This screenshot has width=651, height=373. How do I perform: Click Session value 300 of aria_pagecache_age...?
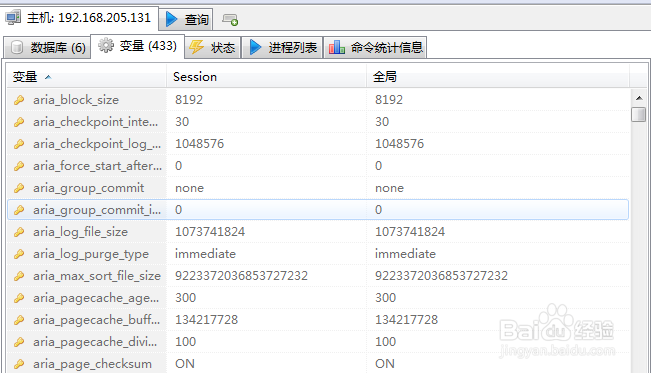point(185,298)
